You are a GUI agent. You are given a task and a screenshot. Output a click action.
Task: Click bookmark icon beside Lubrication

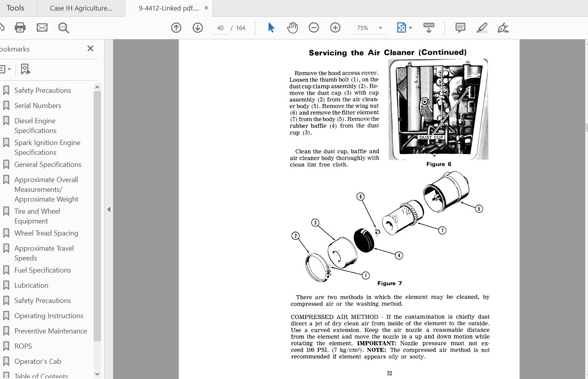click(x=6, y=285)
